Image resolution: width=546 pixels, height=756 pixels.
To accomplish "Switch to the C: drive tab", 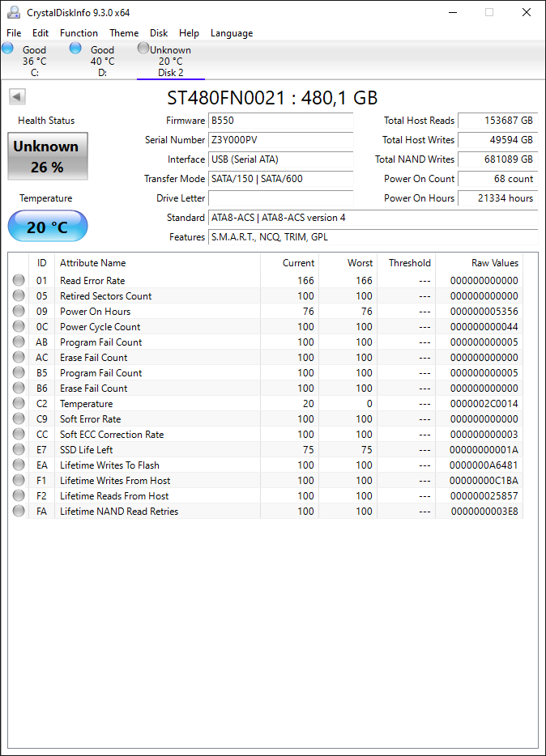I will 34,61.
